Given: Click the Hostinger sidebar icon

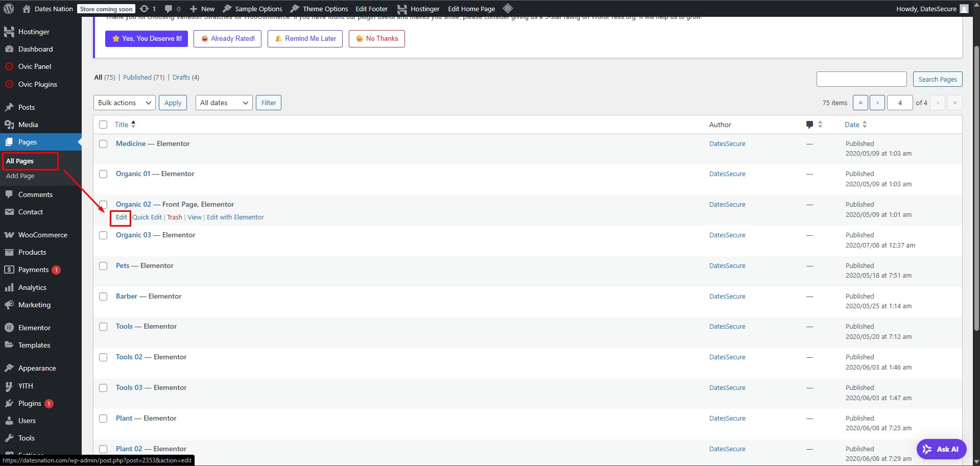Looking at the screenshot, I should click(x=9, y=32).
